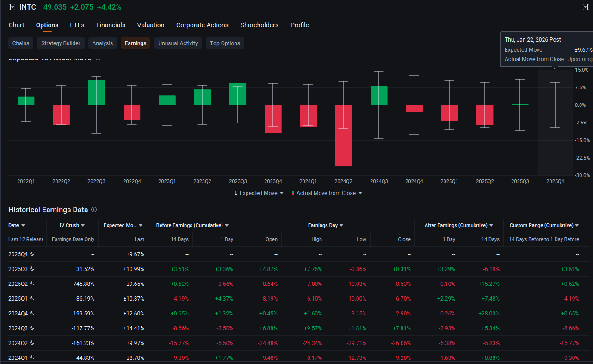Show the Top Options sub-tab

click(225, 43)
